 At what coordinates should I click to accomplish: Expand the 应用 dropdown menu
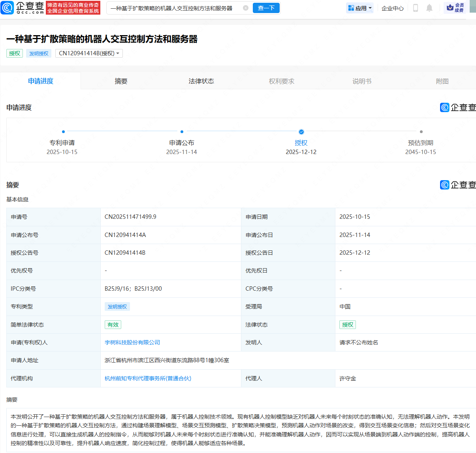click(370, 8)
